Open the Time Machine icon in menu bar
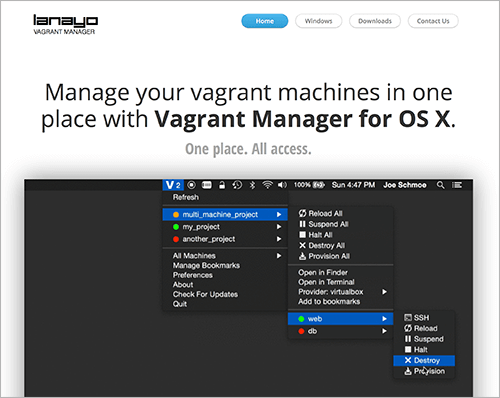 (x=237, y=185)
